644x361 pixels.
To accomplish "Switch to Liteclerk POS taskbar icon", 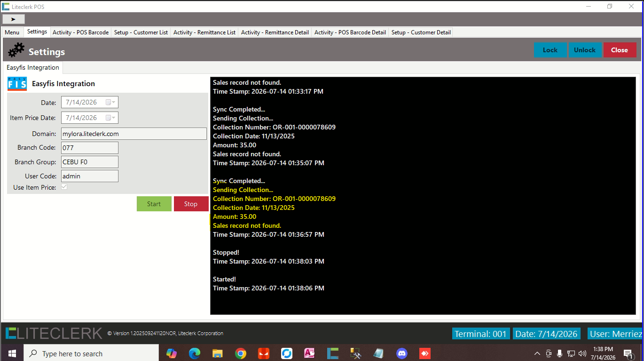I will [333, 353].
